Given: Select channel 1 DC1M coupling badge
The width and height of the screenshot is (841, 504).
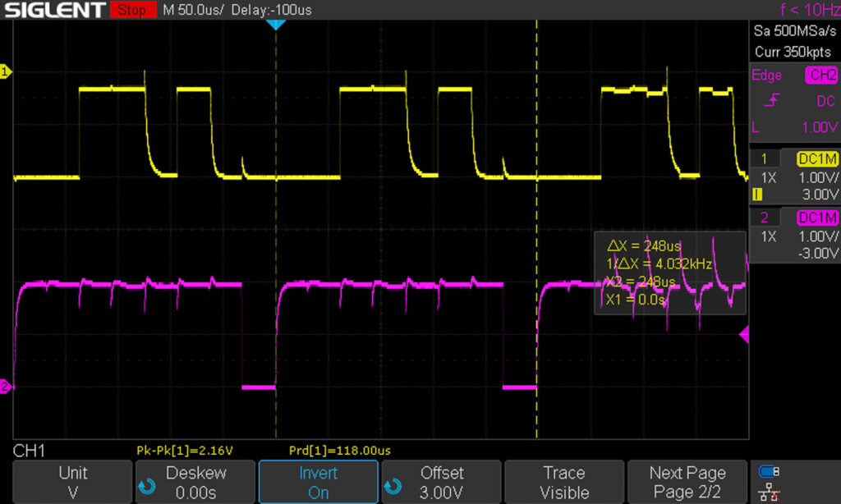Looking at the screenshot, I should click(x=817, y=158).
